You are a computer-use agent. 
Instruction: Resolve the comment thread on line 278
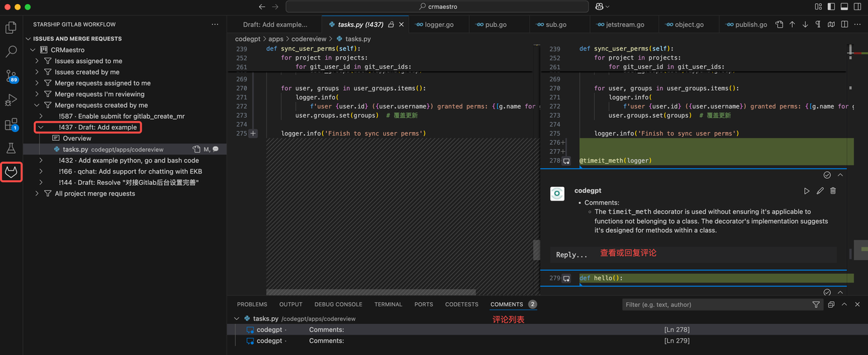[x=827, y=175]
